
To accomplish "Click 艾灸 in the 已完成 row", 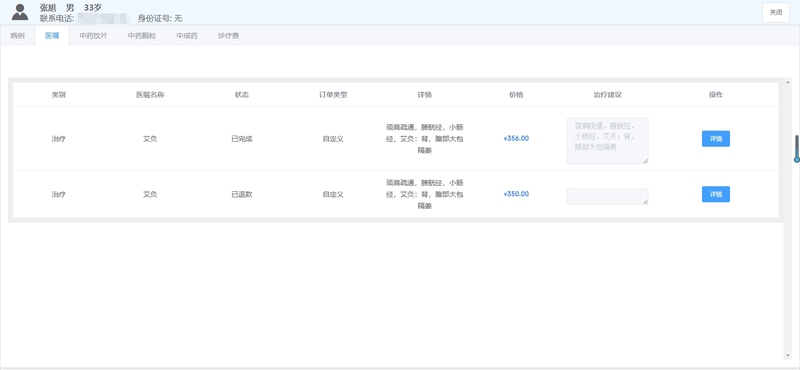I will pos(150,138).
